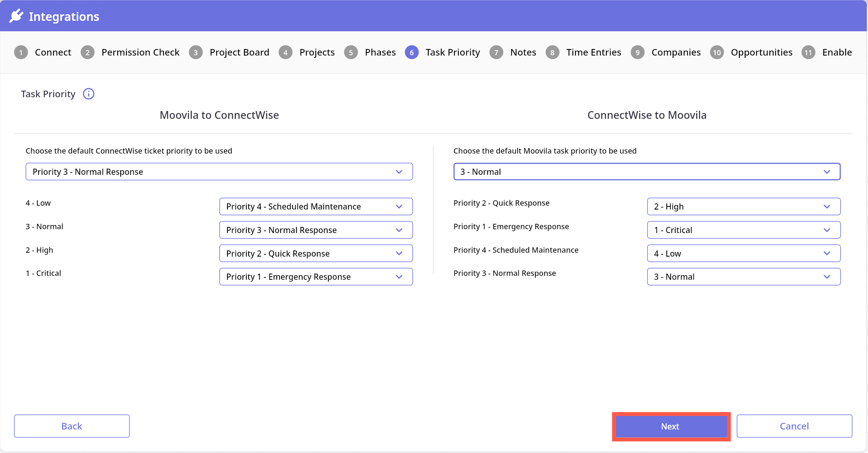
Task: Open default Moovila task priority dropdown
Action: click(647, 172)
